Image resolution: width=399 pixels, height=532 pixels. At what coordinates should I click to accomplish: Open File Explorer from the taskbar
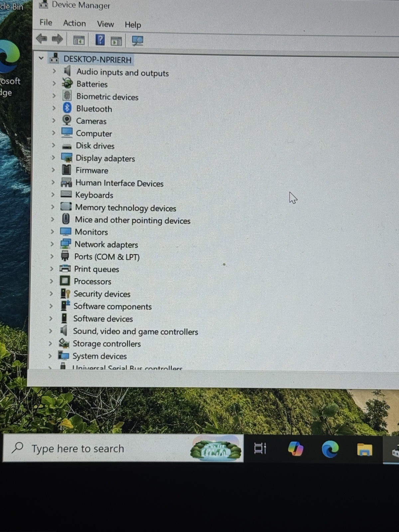364,450
